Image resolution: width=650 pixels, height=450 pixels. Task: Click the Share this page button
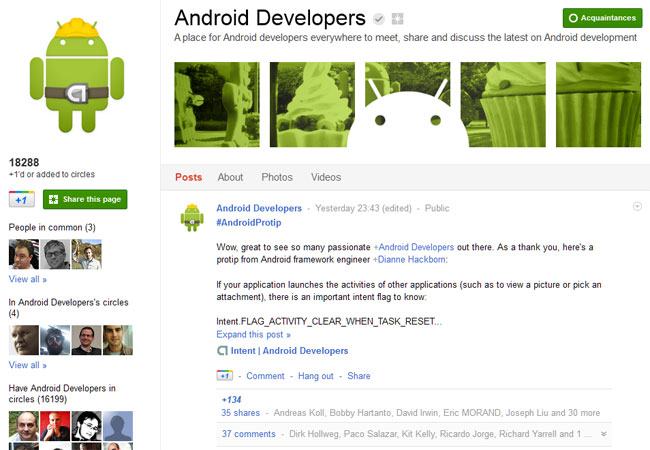click(x=85, y=199)
